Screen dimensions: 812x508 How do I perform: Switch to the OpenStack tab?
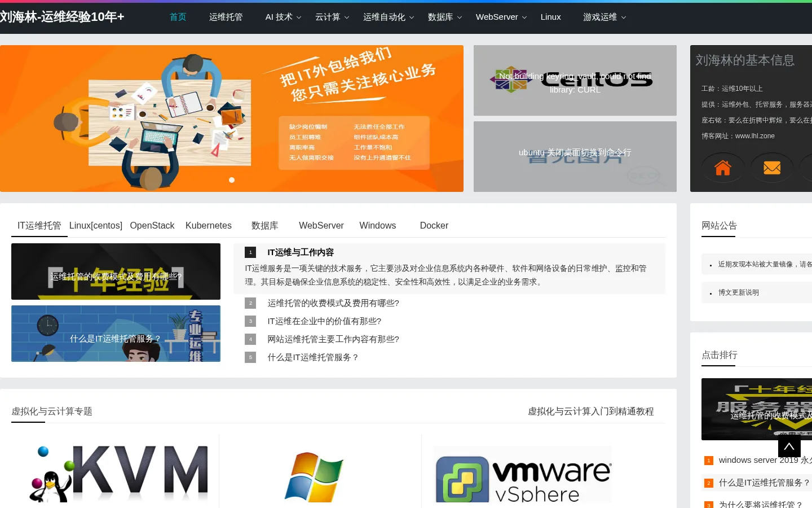[x=152, y=226]
